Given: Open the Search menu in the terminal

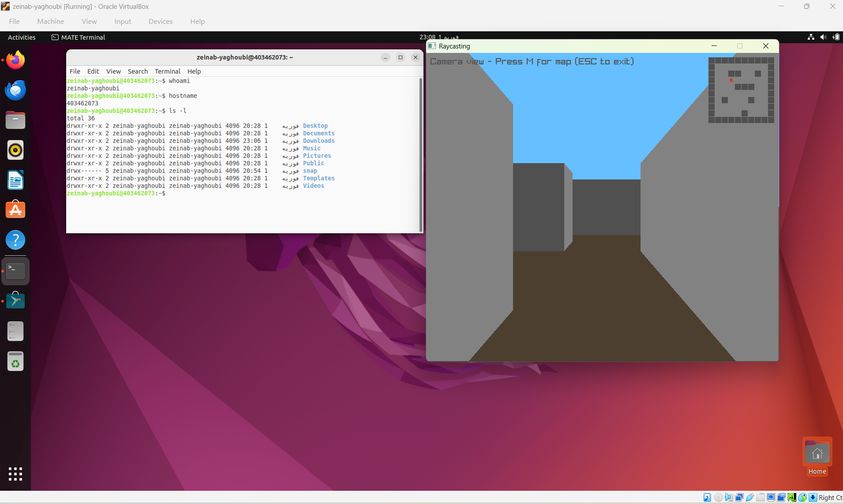Looking at the screenshot, I should (x=137, y=71).
